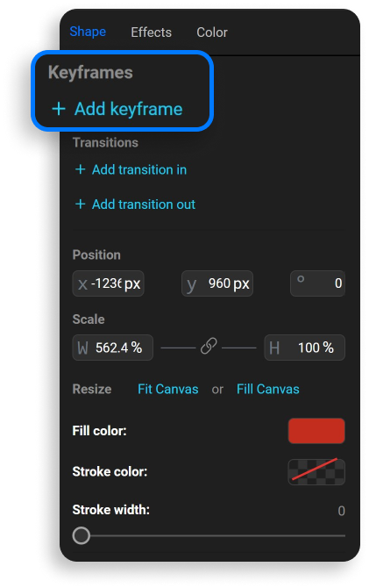This screenshot has width=369, height=588.
Task: Toggle the aspect ratio link icon
Action: click(209, 346)
